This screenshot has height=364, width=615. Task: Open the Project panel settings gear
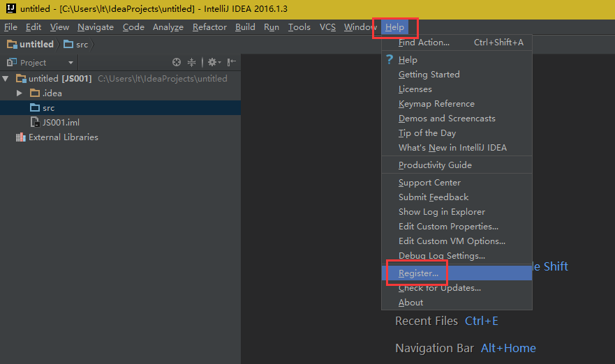(214, 62)
